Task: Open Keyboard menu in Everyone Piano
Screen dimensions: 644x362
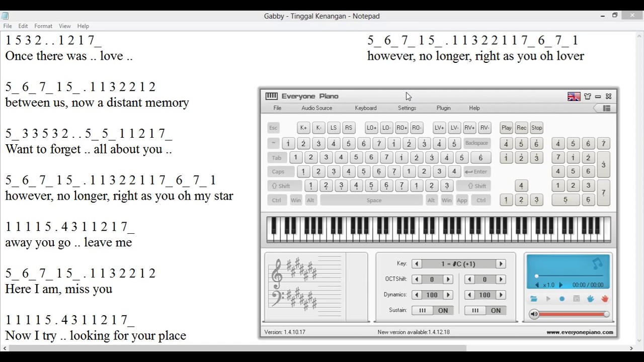Action: coord(366,108)
